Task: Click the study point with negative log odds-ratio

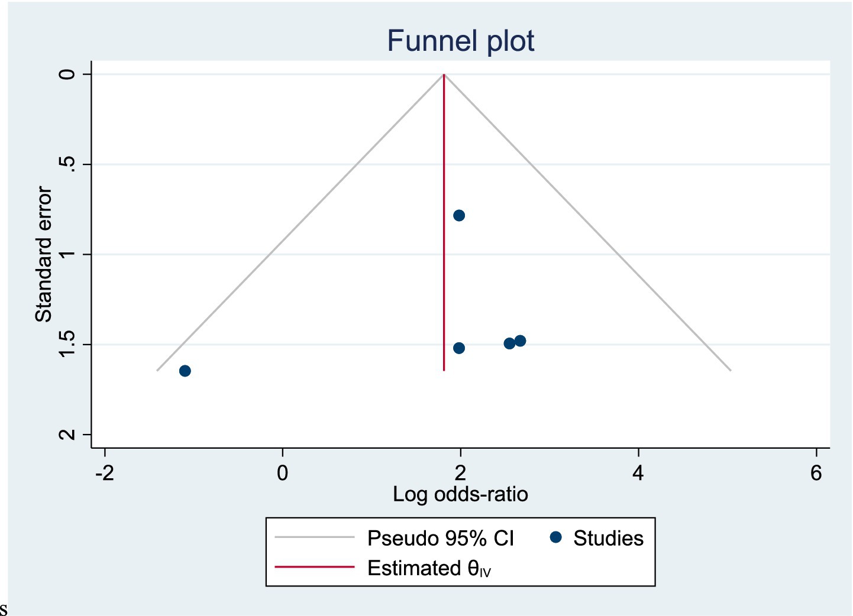Action: pos(185,371)
